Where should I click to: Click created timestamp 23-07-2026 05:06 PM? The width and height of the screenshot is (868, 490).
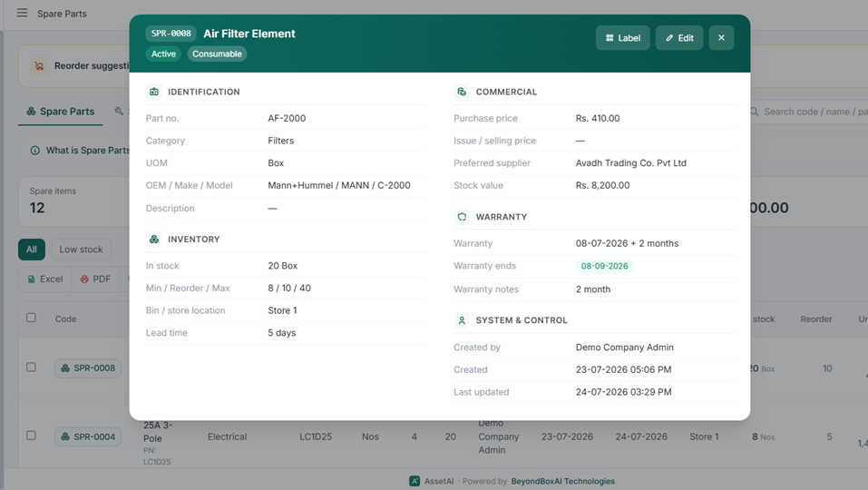623,369
